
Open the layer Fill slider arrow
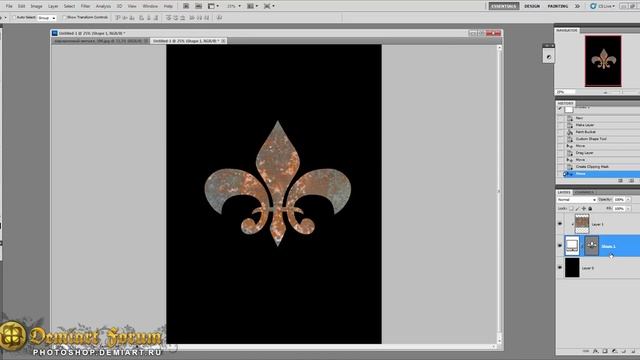pyautogui.click(x=628, y=209)
